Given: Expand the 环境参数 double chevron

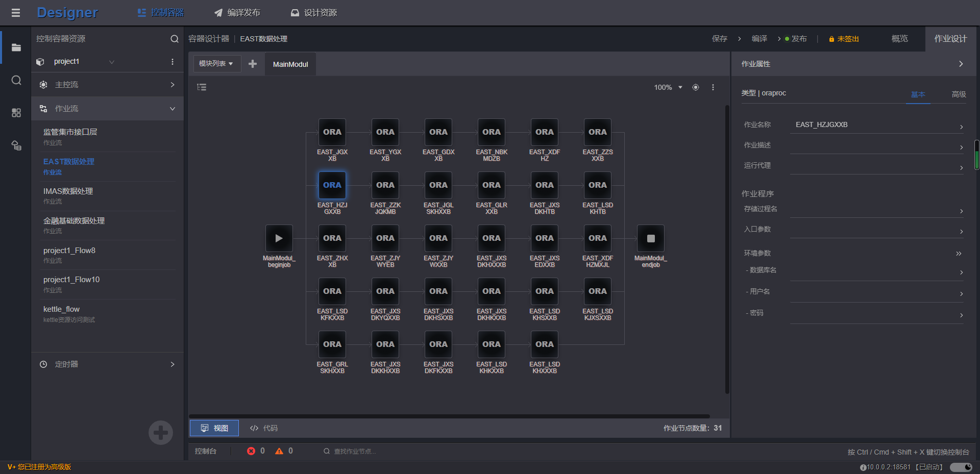Looking at the screenshot, I should pos(959,254).
